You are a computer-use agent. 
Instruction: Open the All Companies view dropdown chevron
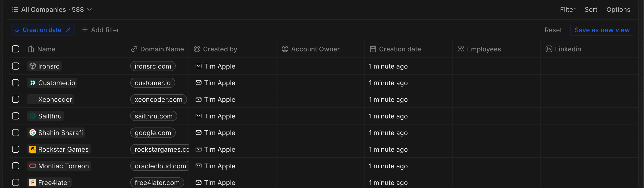pos(89,10)
